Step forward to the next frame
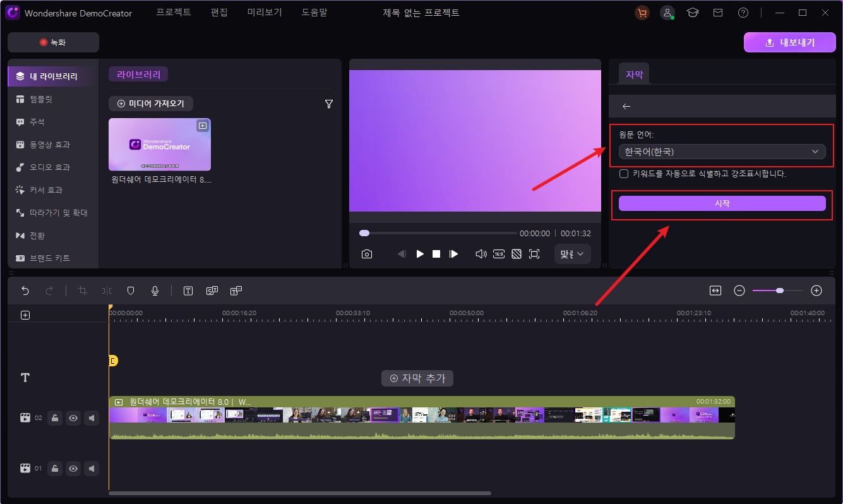This screenshot has width=843, height=504. tap(453, 254)
